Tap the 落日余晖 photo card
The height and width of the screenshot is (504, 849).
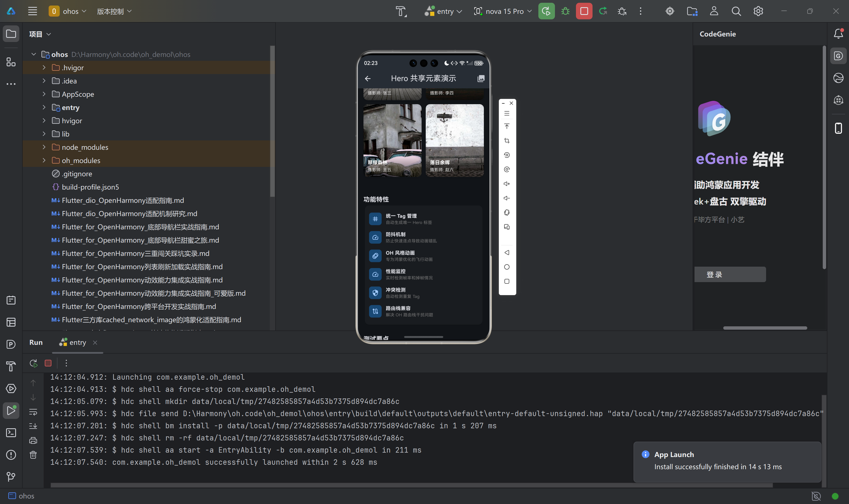[x=454, y=140]
